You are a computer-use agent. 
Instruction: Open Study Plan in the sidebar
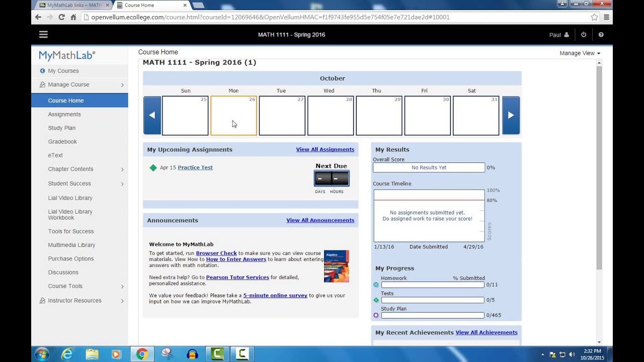point(62,128)
